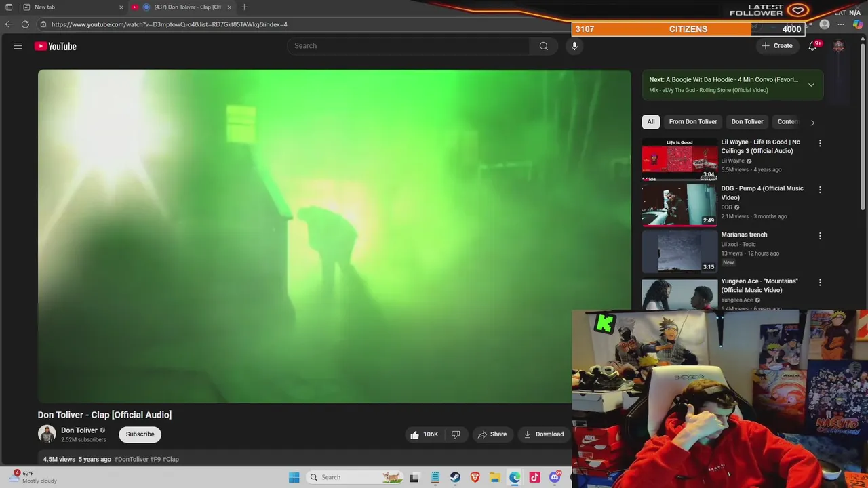Open the Don Toliver channel name link

click(x=79, y=430)
